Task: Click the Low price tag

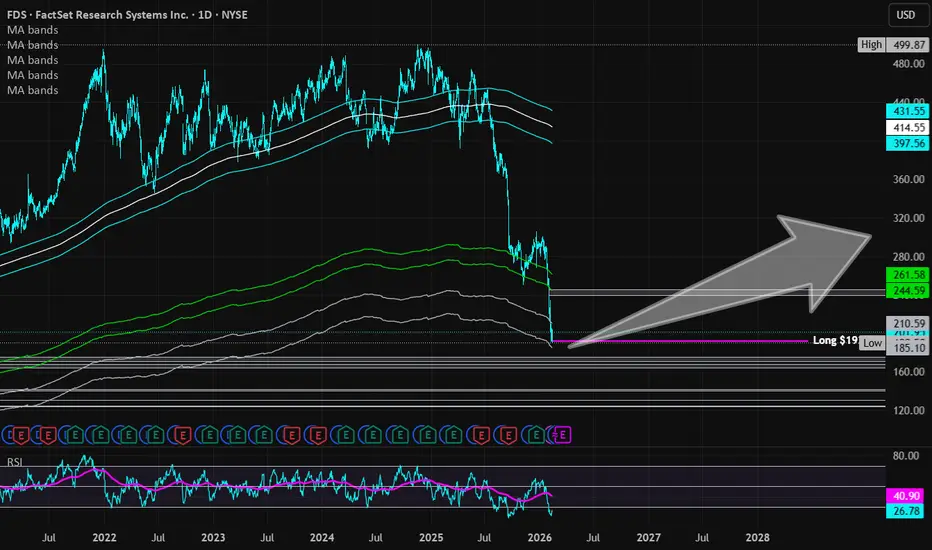Action: pos(871,343)
